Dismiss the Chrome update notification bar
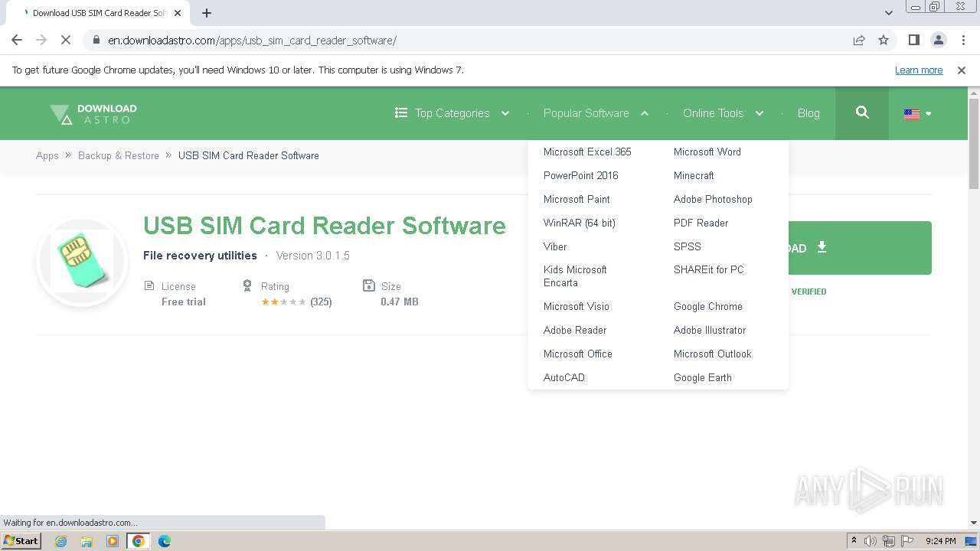This screenshot has width=980, height=551. pos(962,70)
